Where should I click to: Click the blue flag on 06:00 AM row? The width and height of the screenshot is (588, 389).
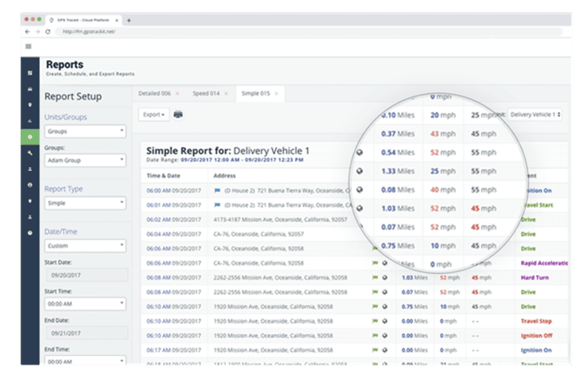point(217,191)
